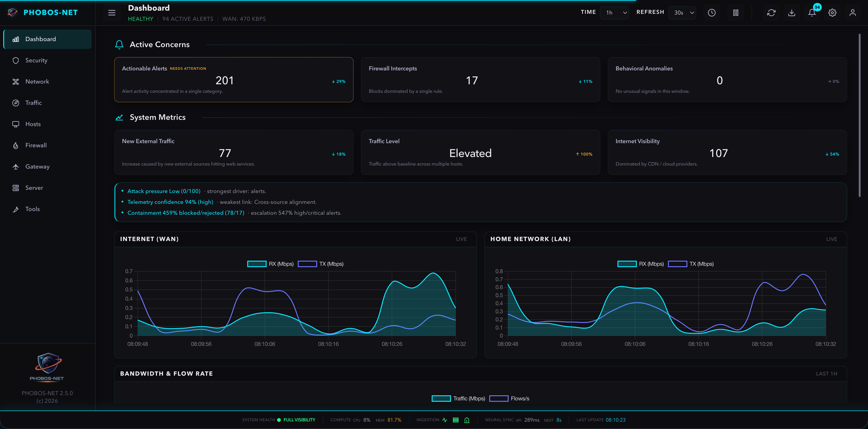Screen dimensions: 868x429
Task: Click the download icon in header
Action: [x=792, y=13]
